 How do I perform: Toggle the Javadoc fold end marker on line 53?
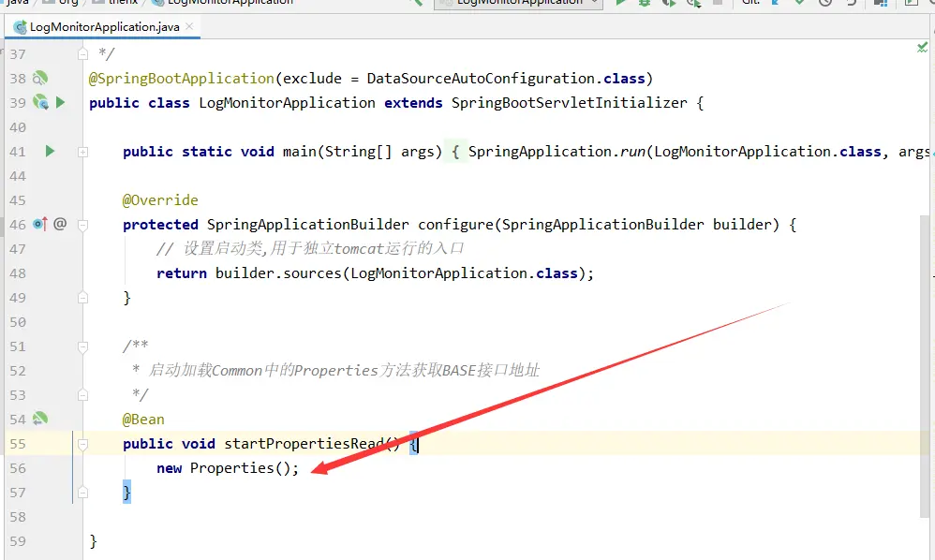pos(82,395)
